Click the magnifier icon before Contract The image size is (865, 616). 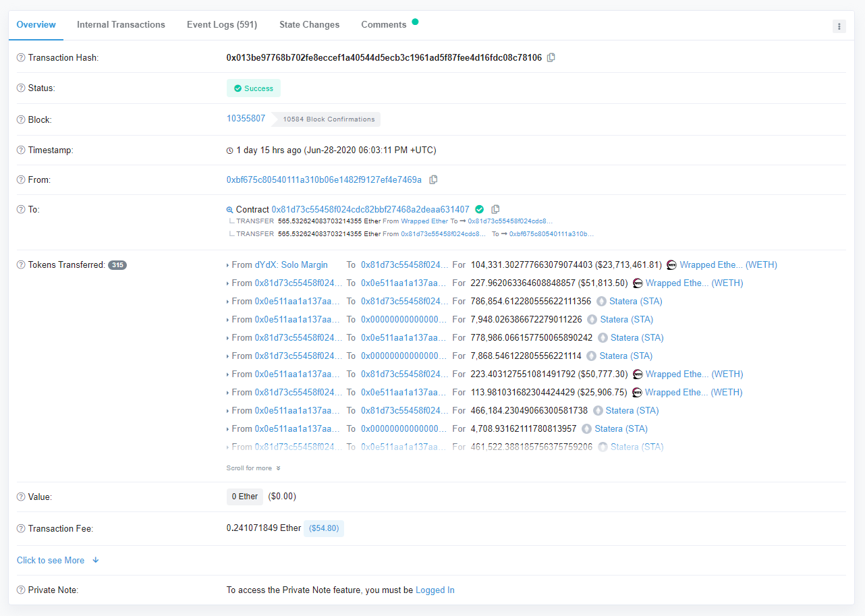230,210
